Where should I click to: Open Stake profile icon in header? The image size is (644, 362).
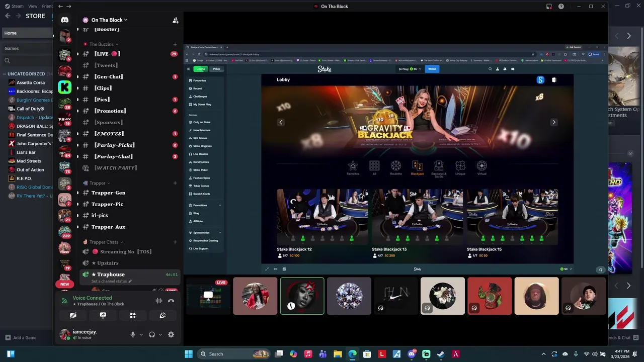[498, 69]
